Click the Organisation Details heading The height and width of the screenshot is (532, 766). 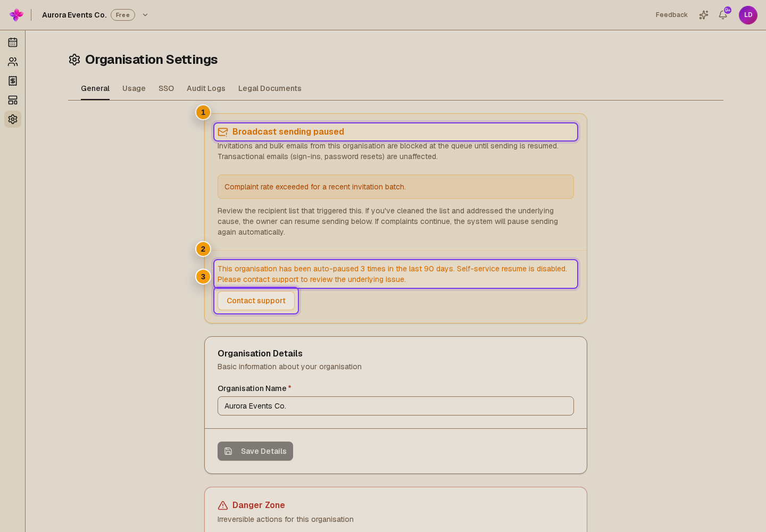tap(260, 354)
